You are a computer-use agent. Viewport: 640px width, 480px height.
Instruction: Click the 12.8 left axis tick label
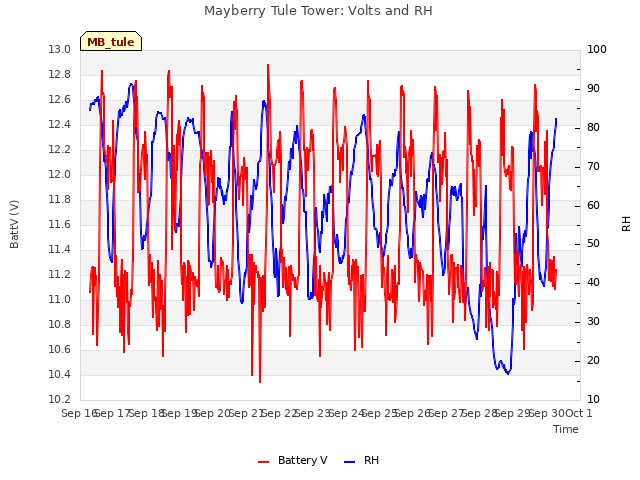coord(60,75)
